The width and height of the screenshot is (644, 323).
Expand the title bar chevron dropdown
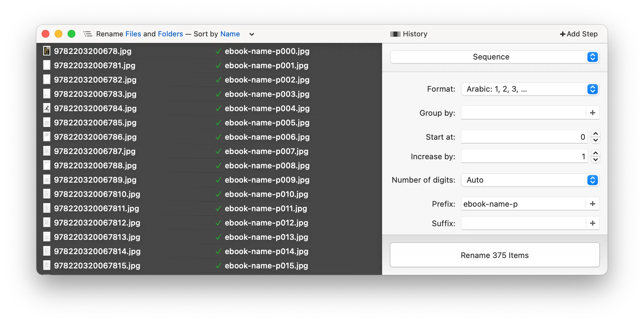(252, 34)
